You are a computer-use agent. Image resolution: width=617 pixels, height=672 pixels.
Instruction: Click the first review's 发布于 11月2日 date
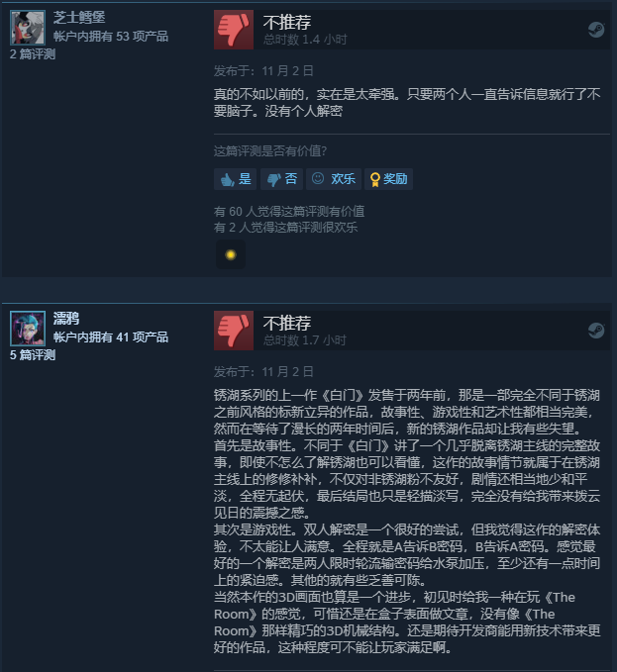(x=263, y=71)
